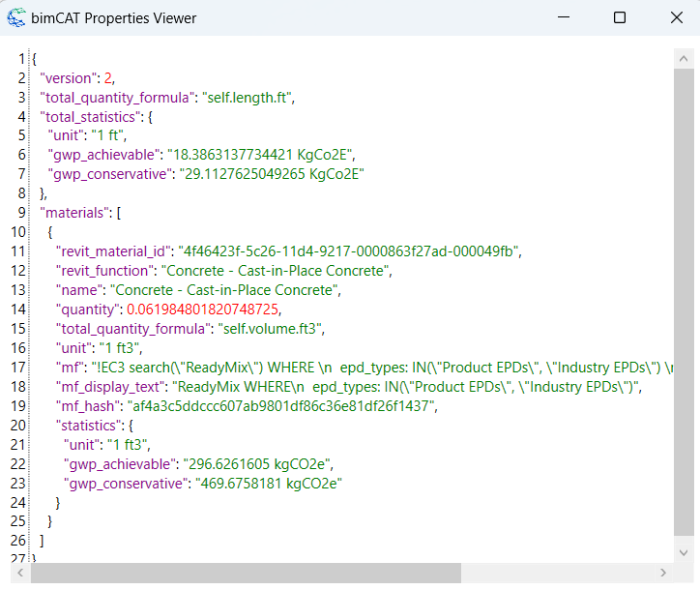The height and width of the screenshot is (590, 700).
Task: Click the bimCAT app icon in title bar
Action: click(x=16, y=17)
